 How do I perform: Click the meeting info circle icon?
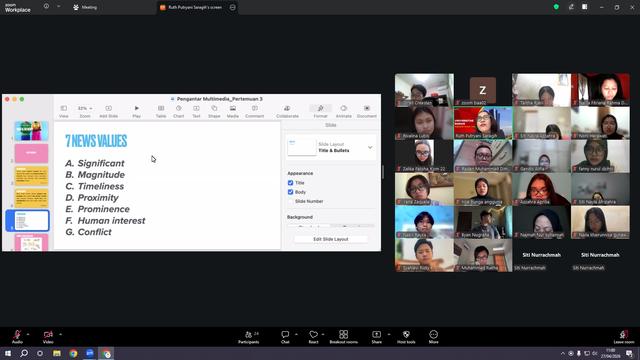pos(46,7)
